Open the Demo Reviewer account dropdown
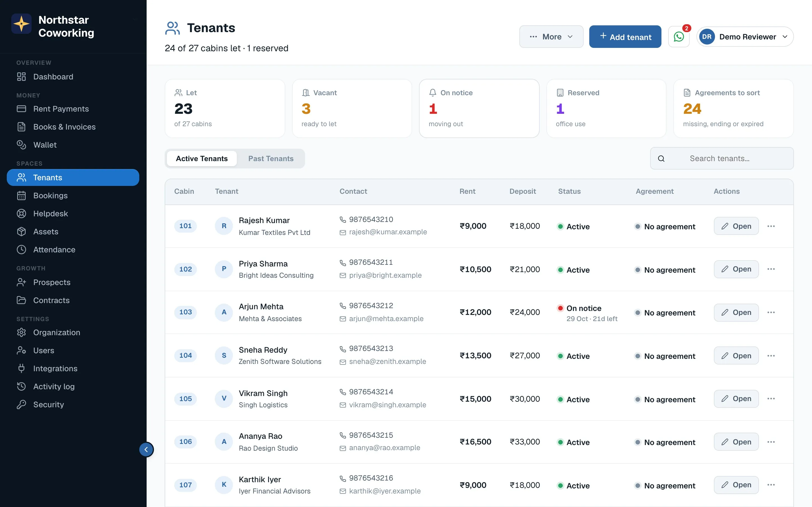The image size is (812, 507). coord(745,37)
